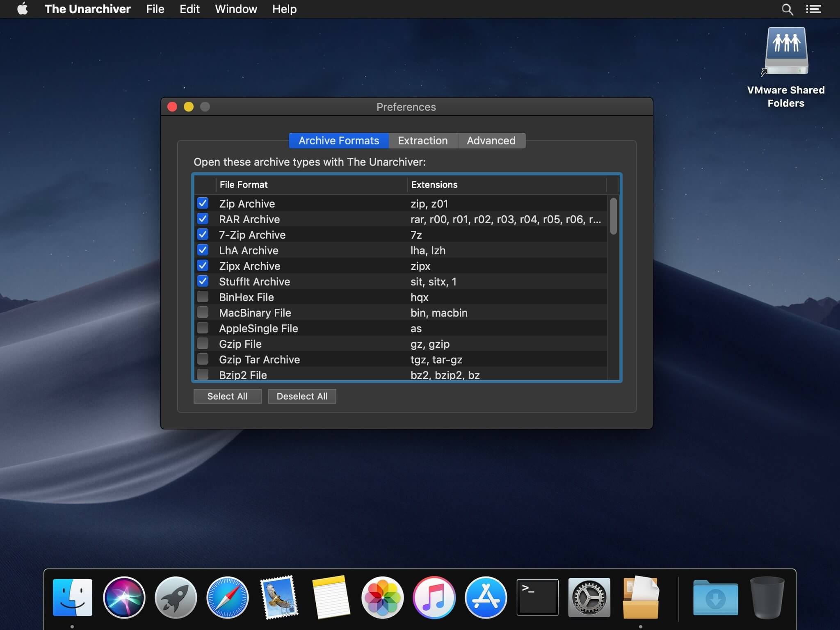
Task: Enable AppleSingle File format checkbox
Action: tap(203, 328)
